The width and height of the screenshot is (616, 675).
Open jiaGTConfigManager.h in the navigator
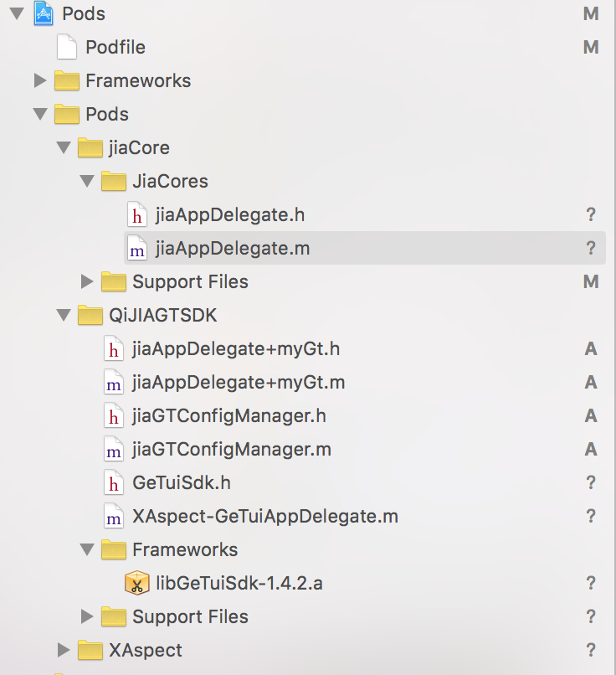[228, 415]
